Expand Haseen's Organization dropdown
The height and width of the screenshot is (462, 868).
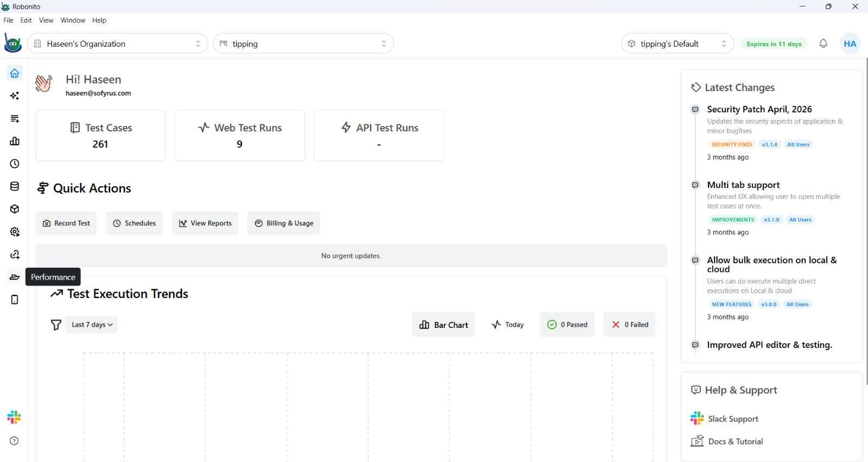point(118,43)
